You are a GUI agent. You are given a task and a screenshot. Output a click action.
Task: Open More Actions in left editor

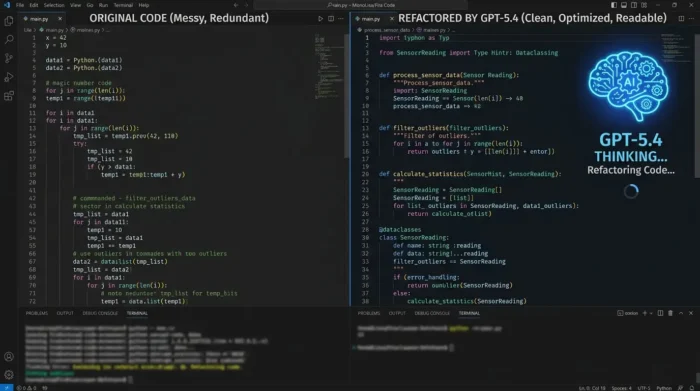341,19
